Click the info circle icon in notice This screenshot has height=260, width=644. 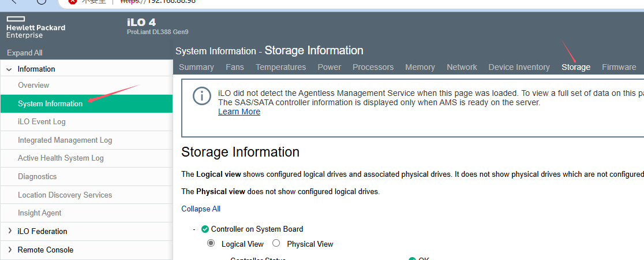[201, 96]
